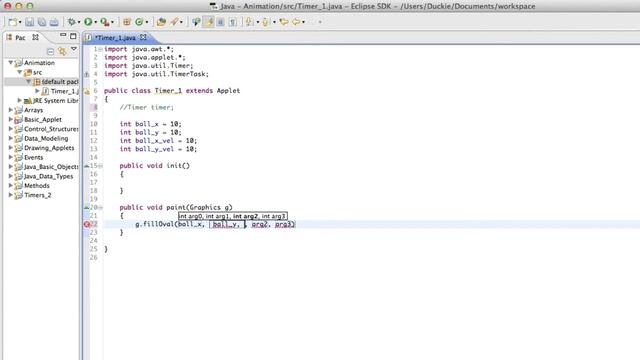Close the Timer_1.java editor tab
Screen dimensions: 640x360
pos(143,37)
